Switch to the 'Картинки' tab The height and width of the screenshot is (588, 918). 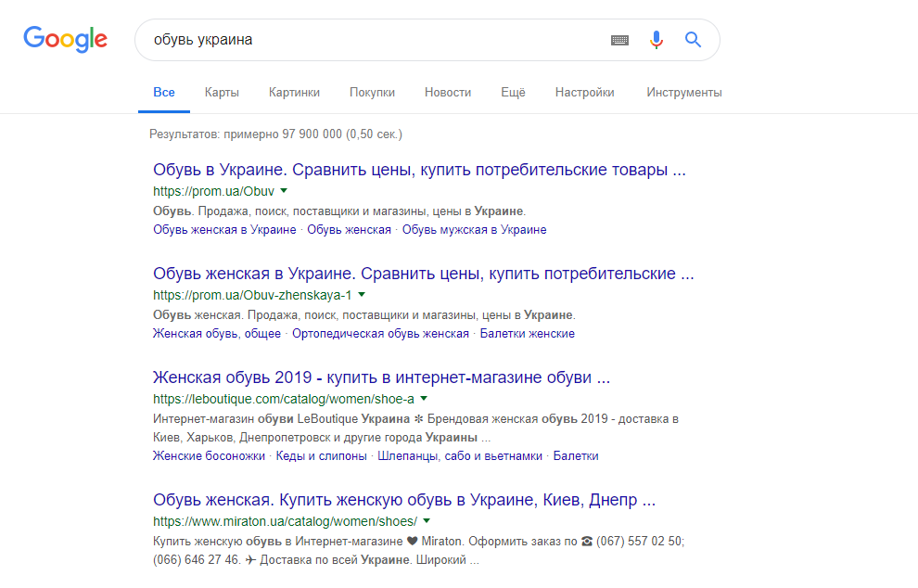[295, 93]
